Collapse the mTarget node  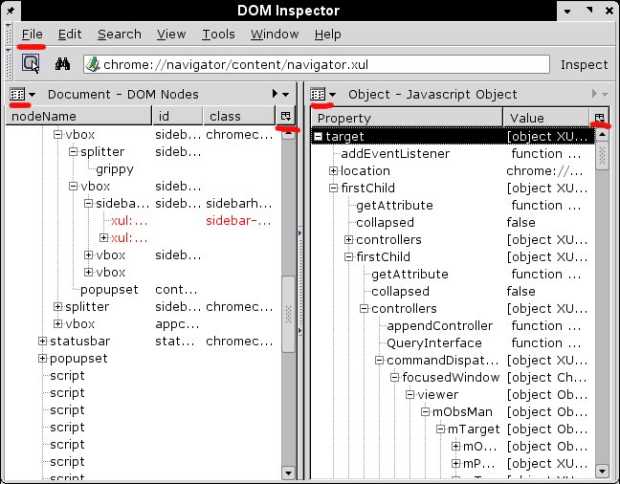coord(440,429)
